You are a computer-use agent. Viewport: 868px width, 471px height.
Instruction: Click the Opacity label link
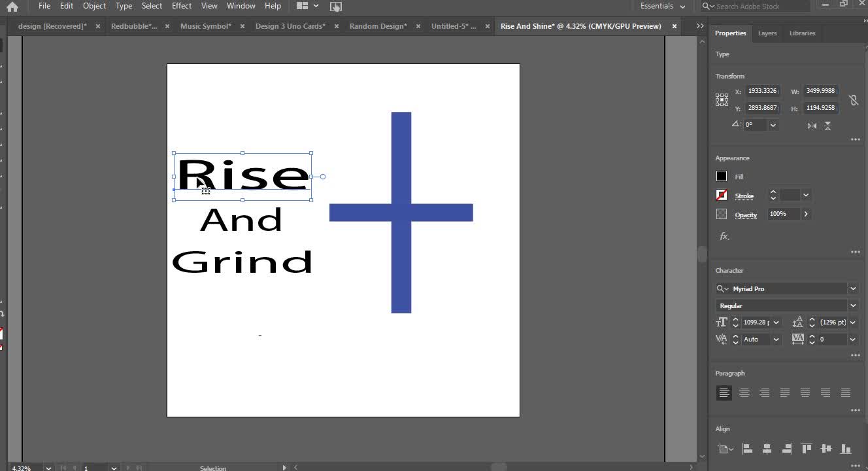point(746,215)
